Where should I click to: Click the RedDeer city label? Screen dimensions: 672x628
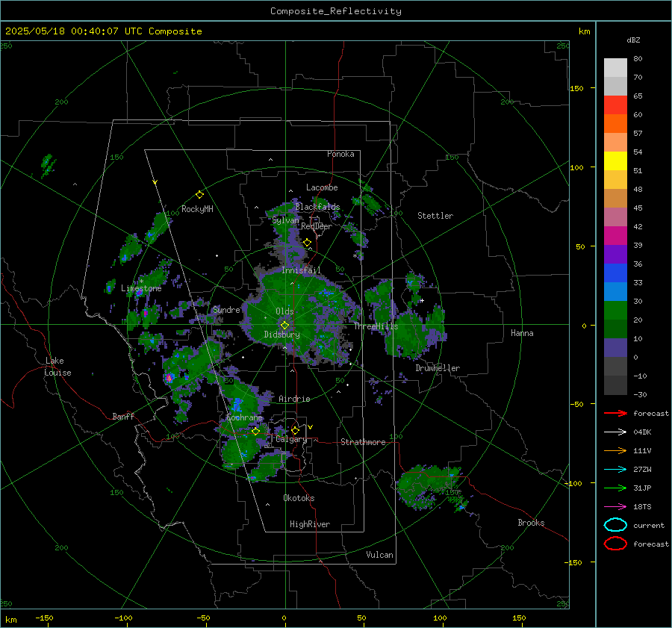point(317,226)
